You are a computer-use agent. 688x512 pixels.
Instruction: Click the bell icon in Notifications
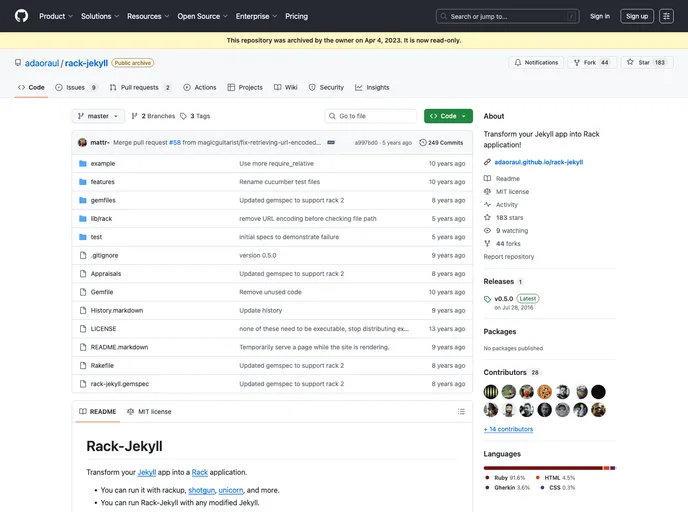(518, 63)
